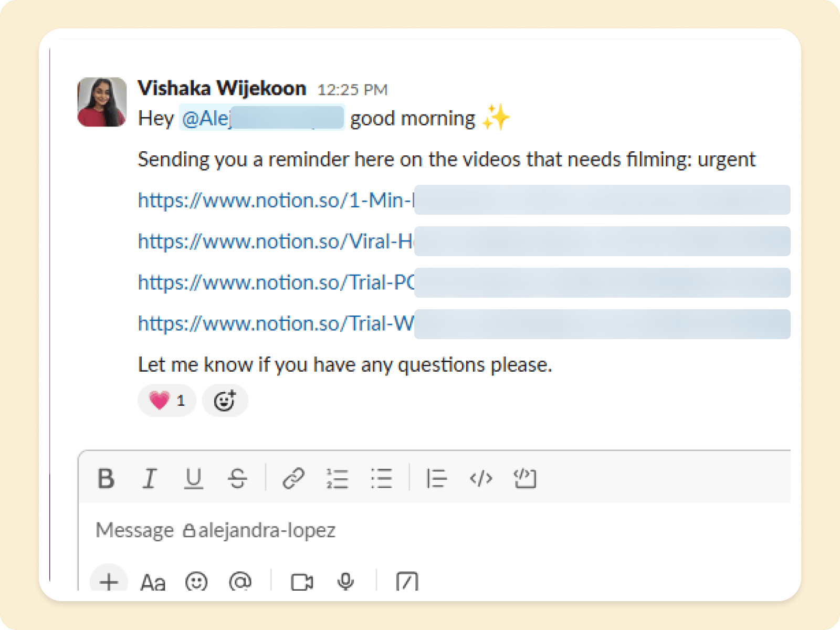The image size is (840, 630).
Task: Apply strikethrough formatting
Action: coord(237,478)
